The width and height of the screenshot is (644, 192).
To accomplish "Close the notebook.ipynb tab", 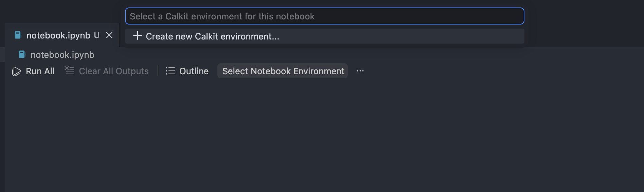I will [x=109, y=35].
